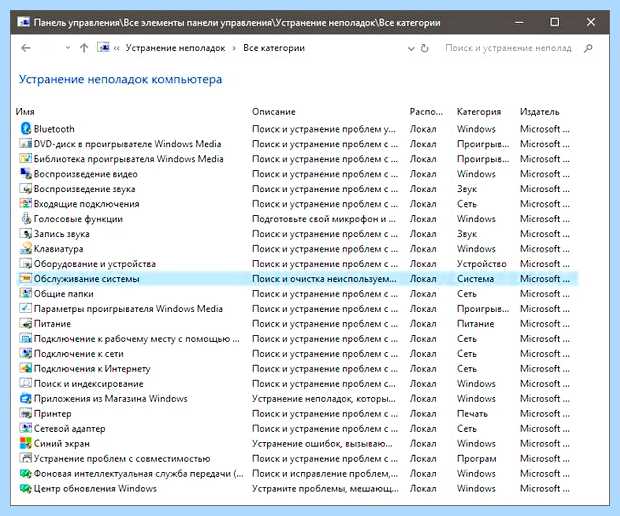
Task: Click description 'Поиск и очистка неиспользуем...'
Action: pos(324,279)
